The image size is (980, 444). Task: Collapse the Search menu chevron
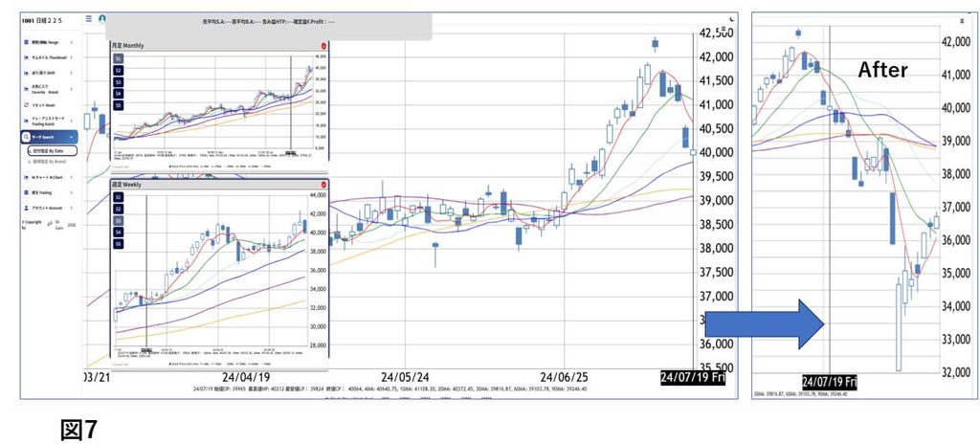[71, 138]
